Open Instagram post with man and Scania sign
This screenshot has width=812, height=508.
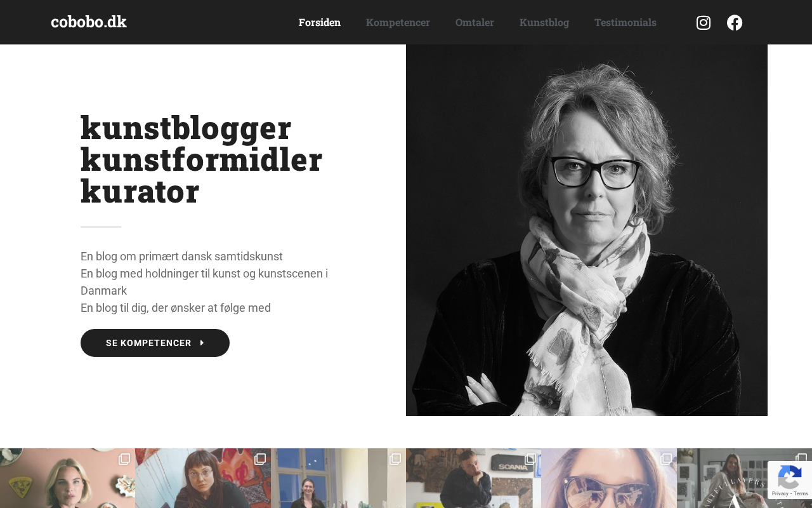pos(473,478)
